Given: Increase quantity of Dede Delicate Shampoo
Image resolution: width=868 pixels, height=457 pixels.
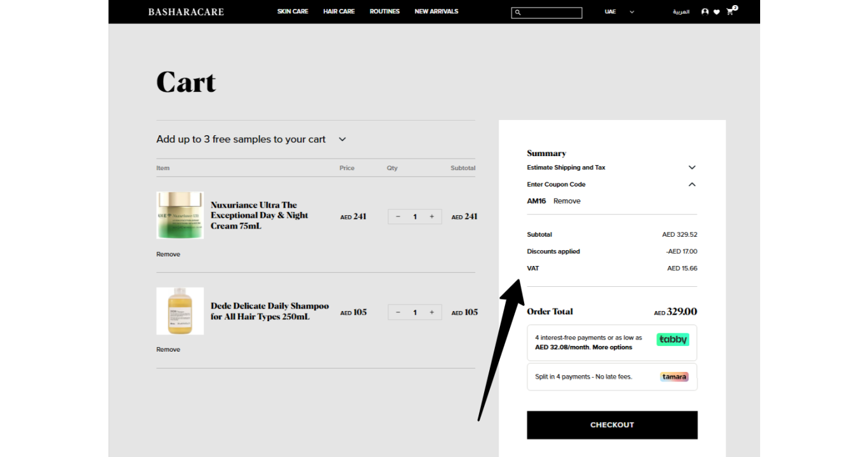Looking at the screenshot, I should tap(431, 312).
